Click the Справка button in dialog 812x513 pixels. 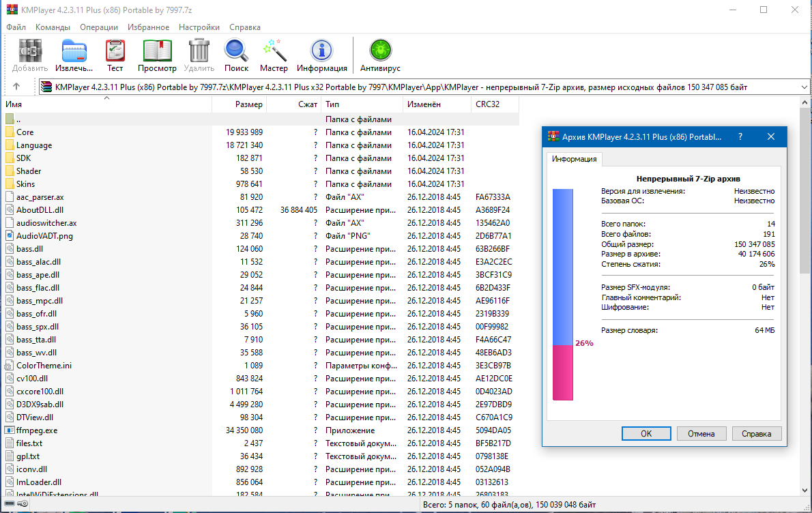[757, 433]
